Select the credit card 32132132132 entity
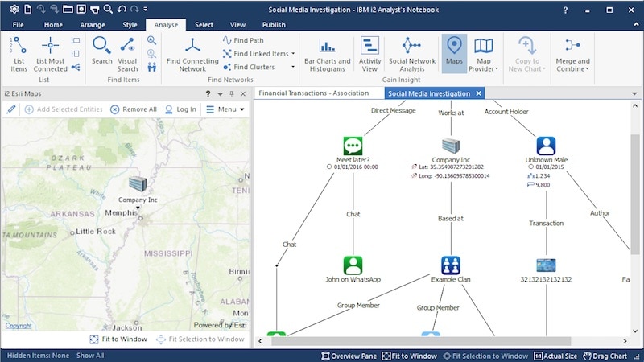The image size is (644, 362). (546, 265)
